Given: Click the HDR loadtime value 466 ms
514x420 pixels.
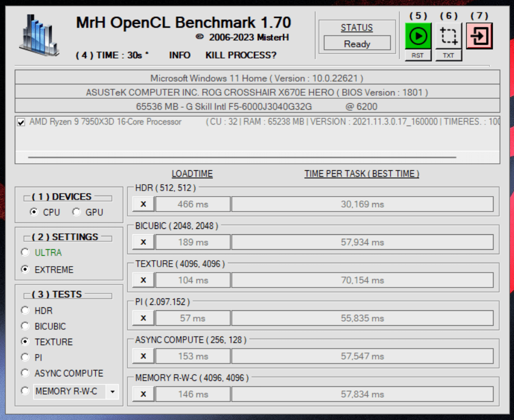Looking at the screenshot, I should coord(193,204).
